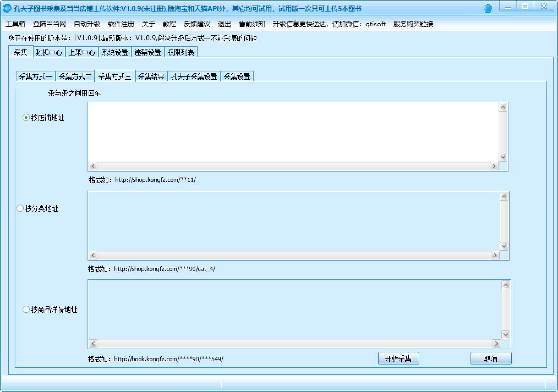This screenshot has width=558, height=392.
Task: Click right arrow of product detail horizontal scrollbar
Action: point(497,344)
